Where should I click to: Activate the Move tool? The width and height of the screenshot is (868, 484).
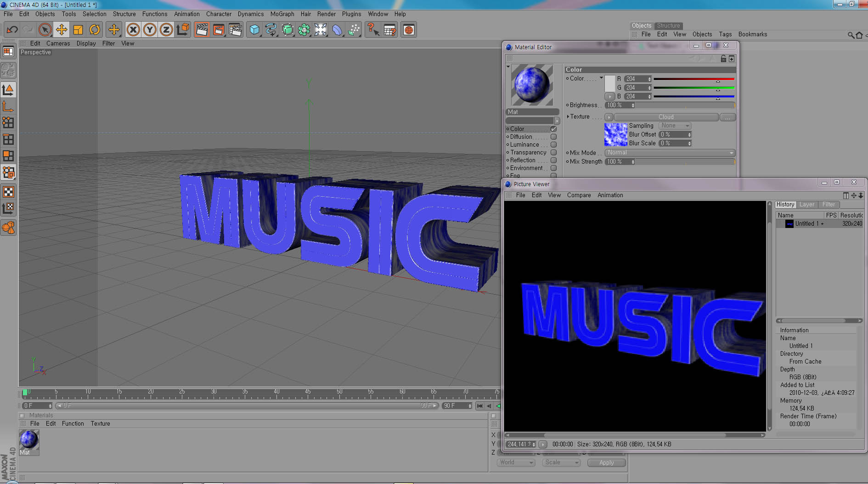click(x=61, y=30)
